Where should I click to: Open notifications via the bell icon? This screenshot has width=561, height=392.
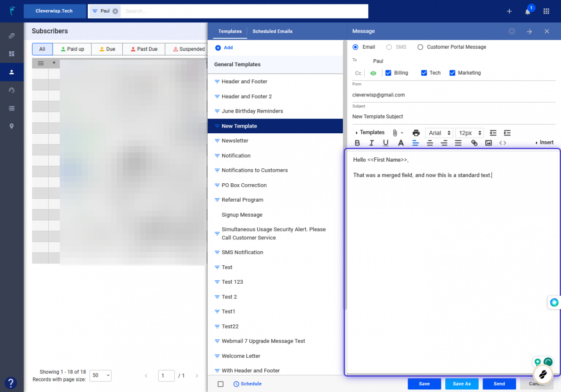(x=527, y=11)
